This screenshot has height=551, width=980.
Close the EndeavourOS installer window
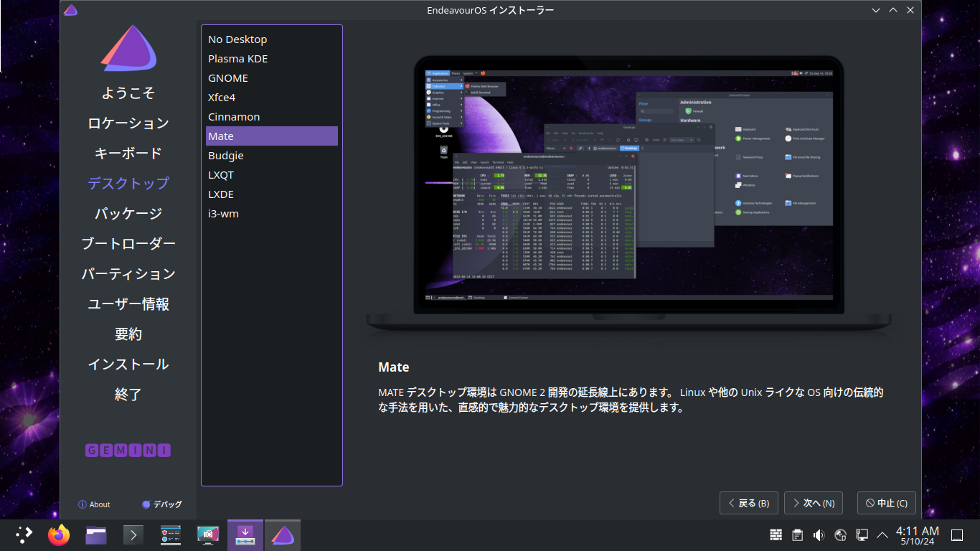point(910,10)
